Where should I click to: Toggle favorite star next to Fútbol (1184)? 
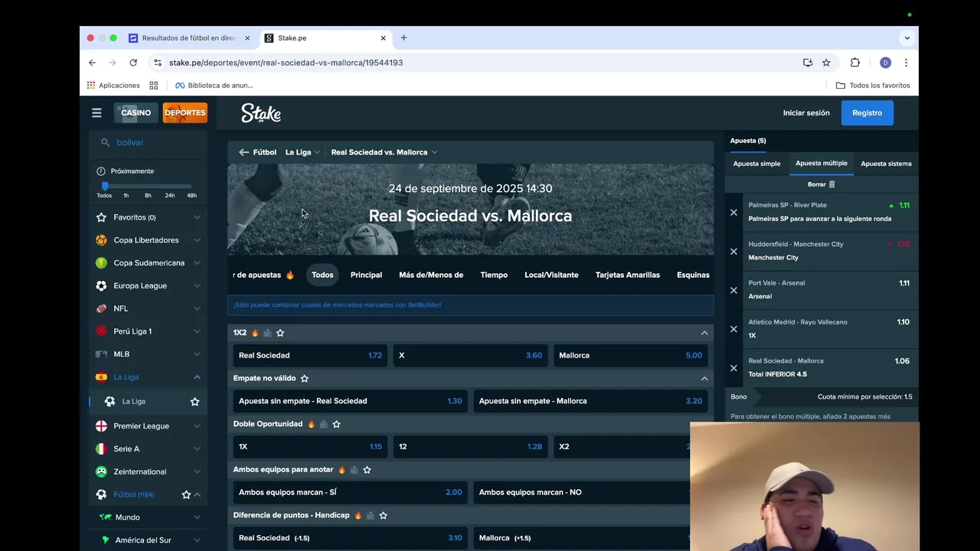[x=186, y=495]
